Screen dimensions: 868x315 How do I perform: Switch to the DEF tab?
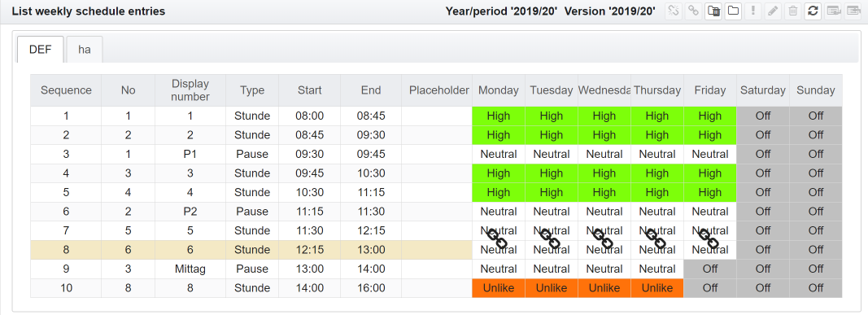coord(41,50)
